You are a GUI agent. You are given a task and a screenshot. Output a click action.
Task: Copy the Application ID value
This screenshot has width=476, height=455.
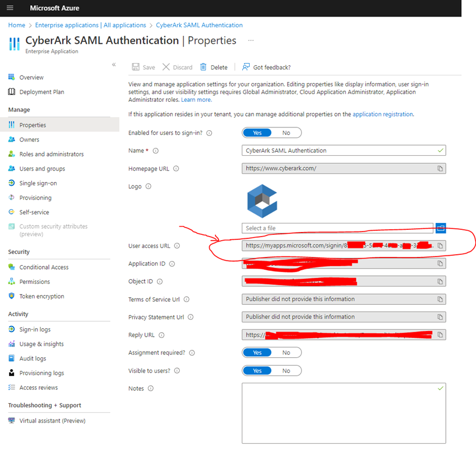(439, 263)
